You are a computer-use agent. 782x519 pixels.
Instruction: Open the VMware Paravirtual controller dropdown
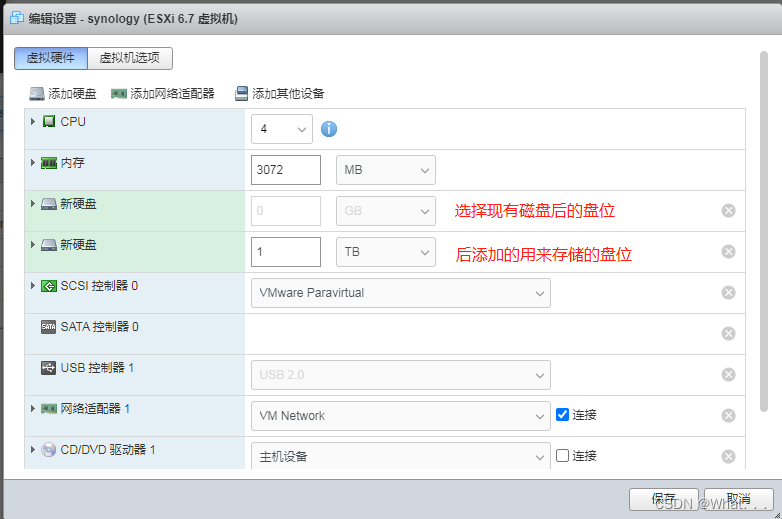[400, 293]
